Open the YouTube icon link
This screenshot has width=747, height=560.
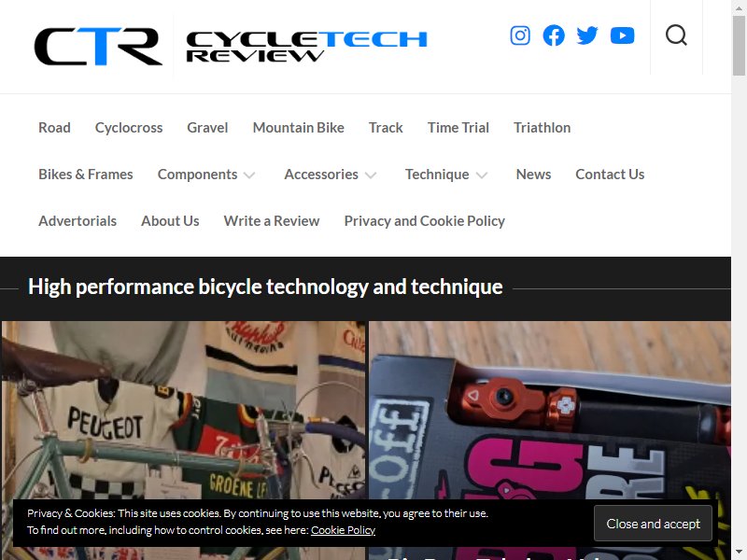622,35
